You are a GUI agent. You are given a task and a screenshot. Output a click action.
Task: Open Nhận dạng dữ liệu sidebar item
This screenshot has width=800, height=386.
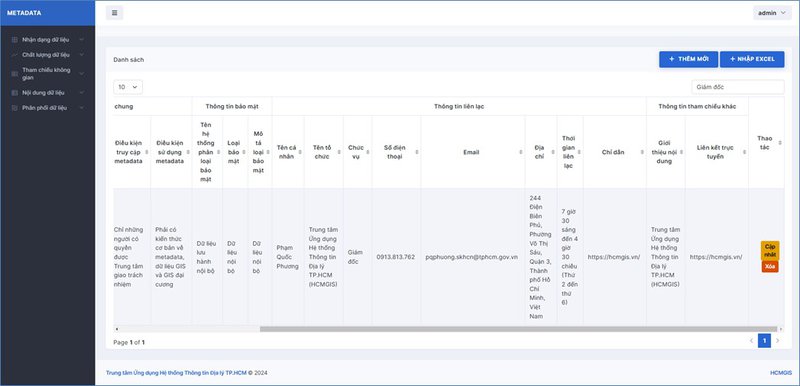click(47, 39)
